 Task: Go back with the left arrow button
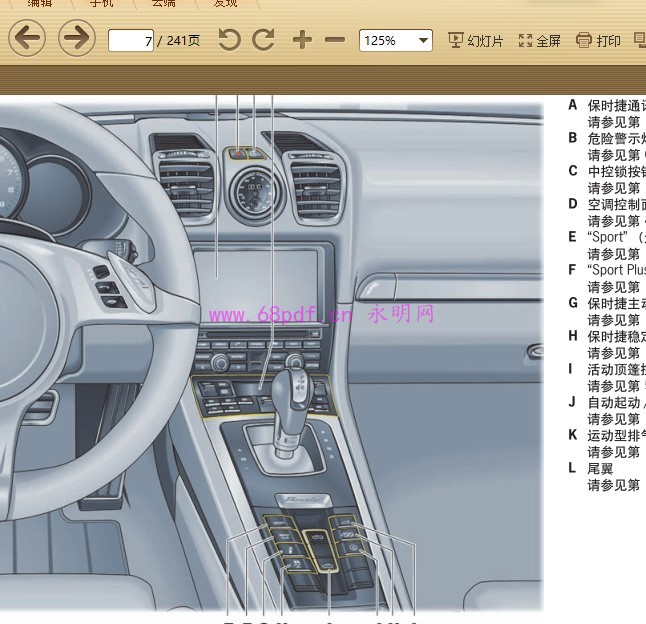(x=27, y=38)
